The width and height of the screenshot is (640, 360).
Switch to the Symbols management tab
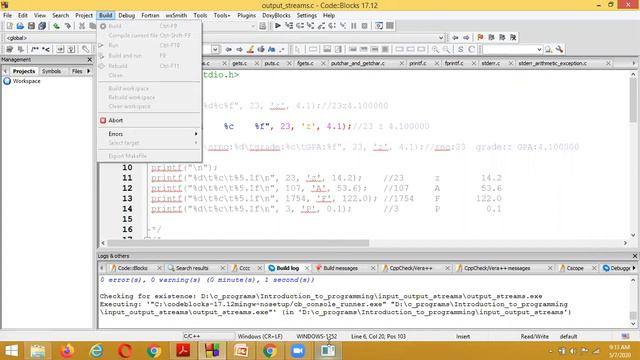(x=51, y=71)
